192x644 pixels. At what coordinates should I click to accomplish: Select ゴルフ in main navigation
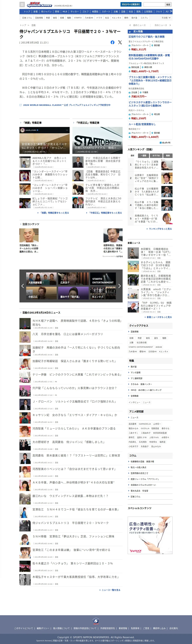(86, 12)
